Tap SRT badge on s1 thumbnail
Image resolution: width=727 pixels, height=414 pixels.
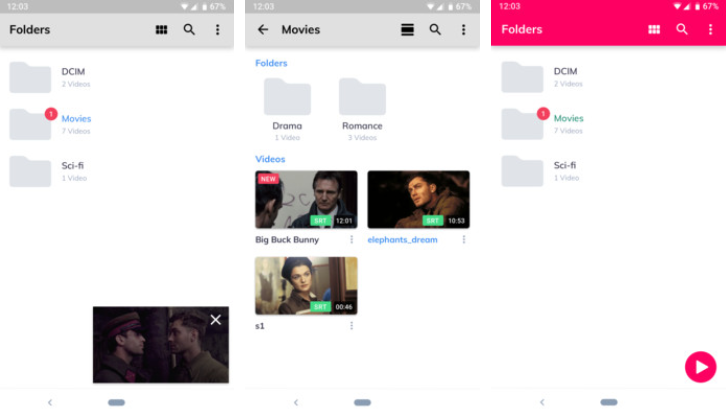click(x=320, y=307)
